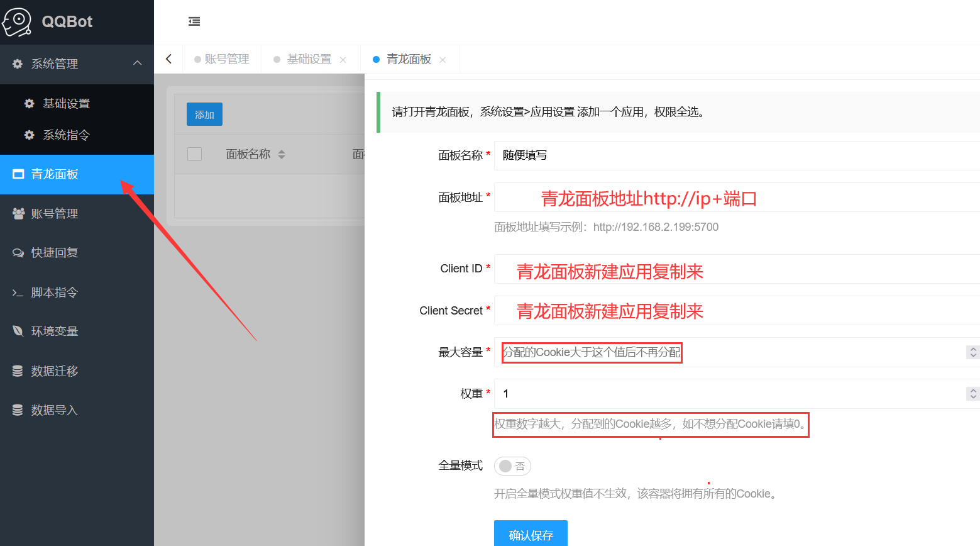Click the 权重 stepper arrows
The height and width of the screenshot is (546, 980).
tap(973, 394)
